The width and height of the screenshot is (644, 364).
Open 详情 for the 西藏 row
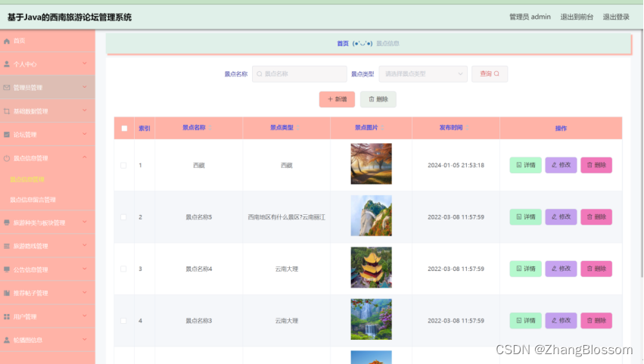[525, 165]
